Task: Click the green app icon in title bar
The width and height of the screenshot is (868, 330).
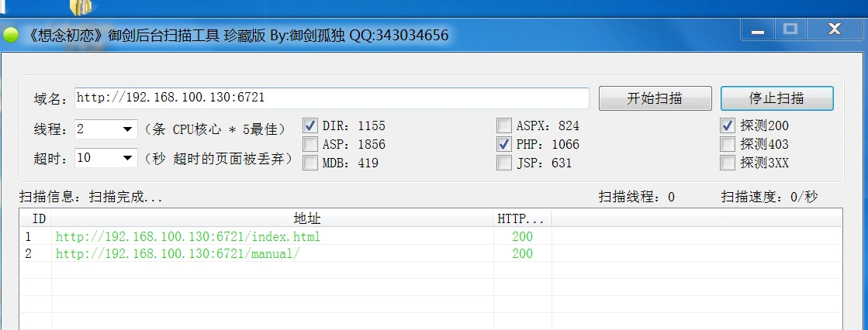Action: (11, 36)
